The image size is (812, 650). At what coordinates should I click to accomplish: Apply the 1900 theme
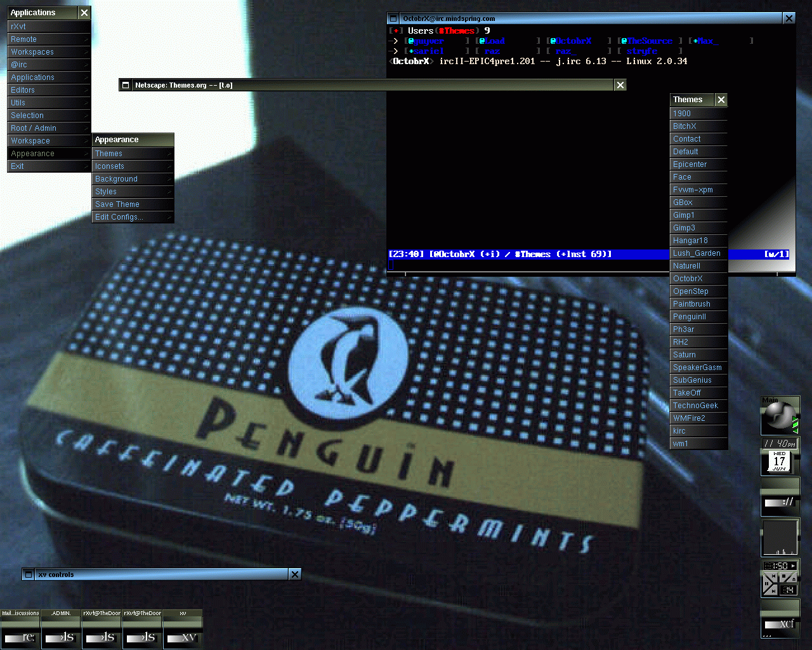pyautogui.click(x=698, y=114)
